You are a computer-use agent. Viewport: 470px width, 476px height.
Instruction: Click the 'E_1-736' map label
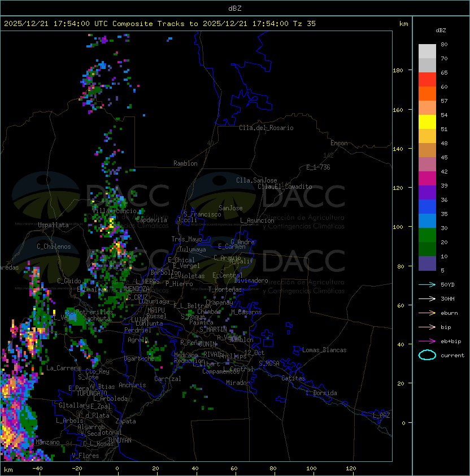pyautogui.click(x=318, y=167)
